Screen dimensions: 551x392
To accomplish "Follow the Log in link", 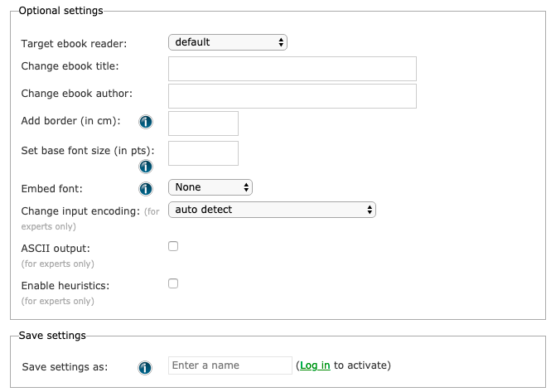I will tap(315, 365).
